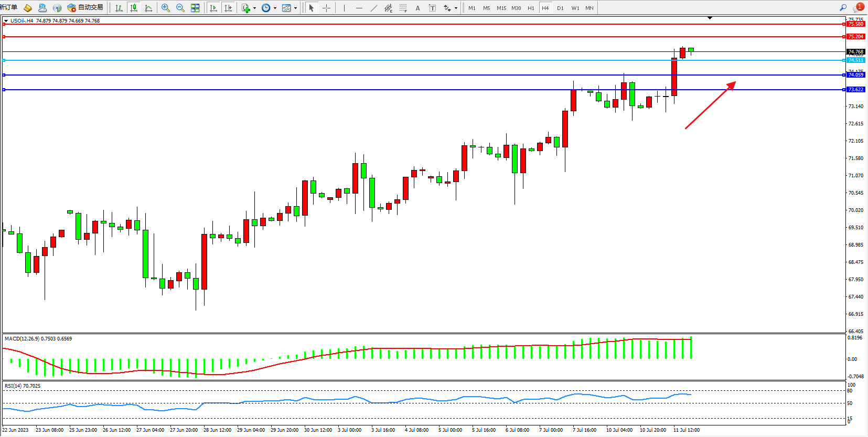Select the trendline drawing tool

[373, 8]
